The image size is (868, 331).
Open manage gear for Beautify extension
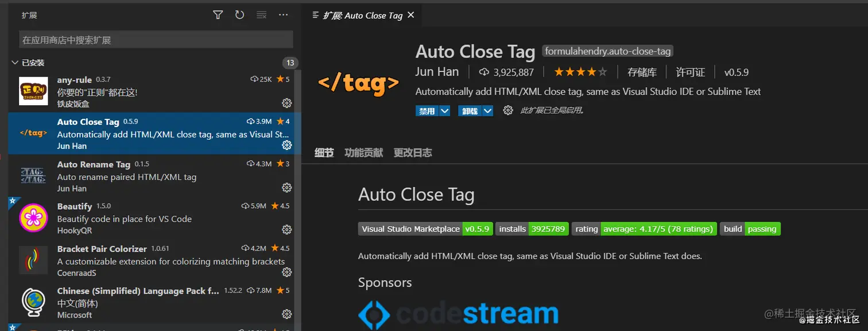(286, 229)
